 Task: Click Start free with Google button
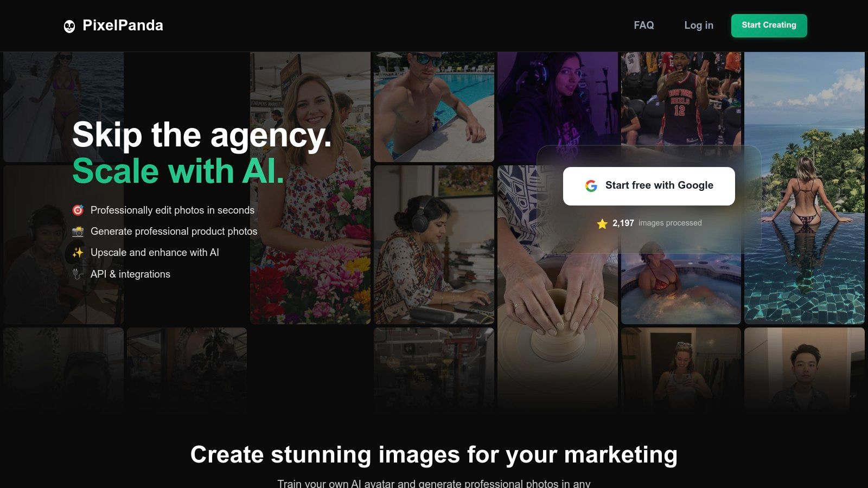pyautogui.click(x=649, y=186)
